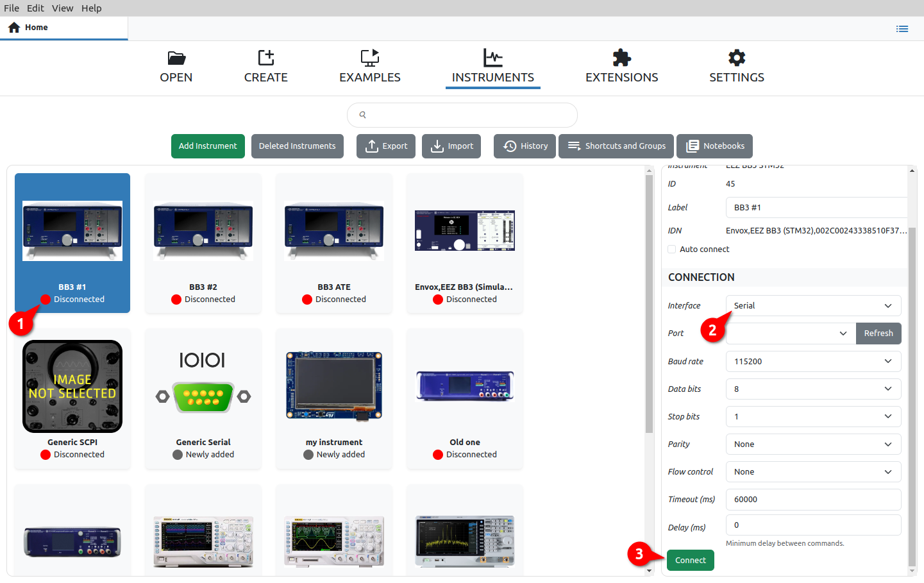
Task: Switch to the EXTENSIONS section label
Action: click(x=622, y=78)
